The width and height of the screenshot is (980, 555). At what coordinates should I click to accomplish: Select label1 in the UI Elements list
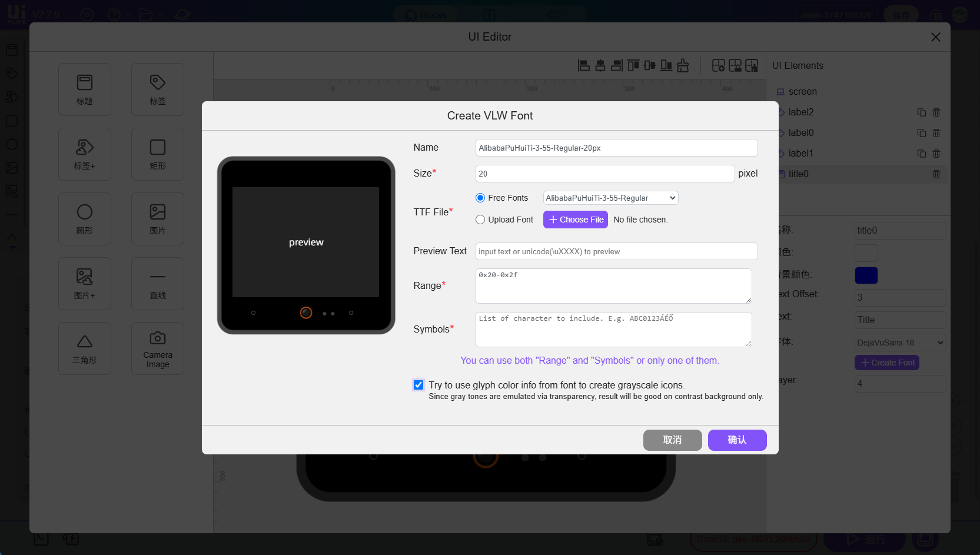pyautogui.click(x=800, y=154)
